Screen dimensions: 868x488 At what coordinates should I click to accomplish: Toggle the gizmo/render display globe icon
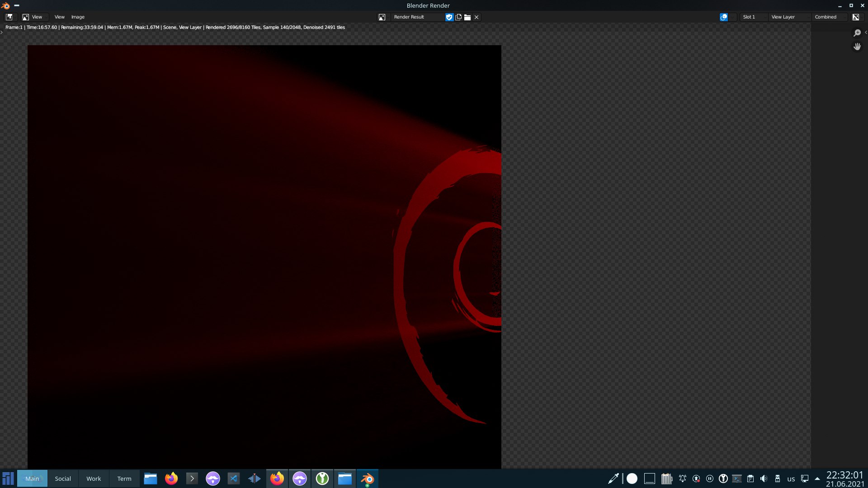click(x=724, y=17)
